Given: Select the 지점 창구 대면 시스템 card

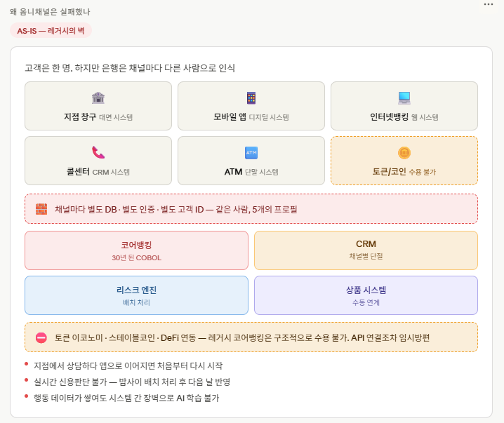Looking at the screenshot, I should (x=98, y=106).
